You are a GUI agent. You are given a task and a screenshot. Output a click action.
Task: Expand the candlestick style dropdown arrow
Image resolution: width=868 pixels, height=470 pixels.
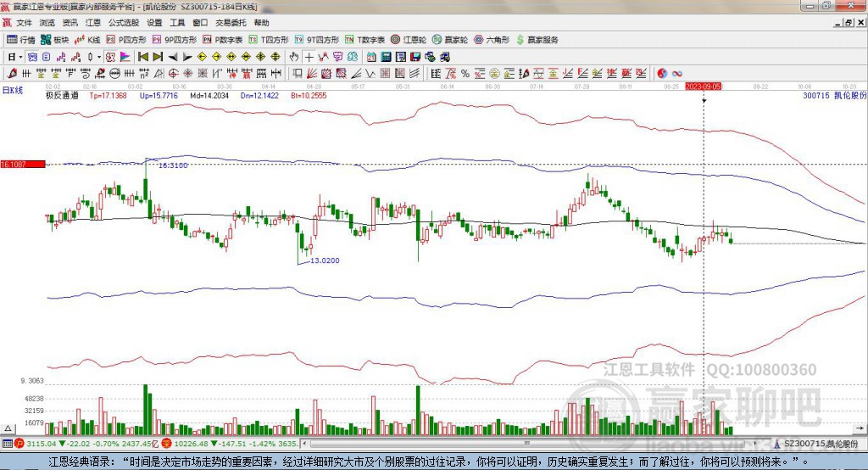pos(99,57)
